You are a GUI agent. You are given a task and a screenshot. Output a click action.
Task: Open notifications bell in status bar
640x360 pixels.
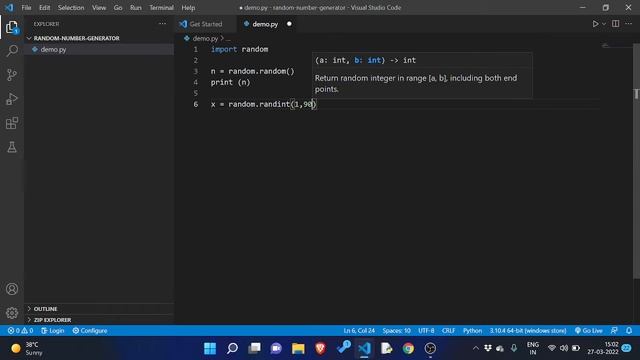[x=629, y=331]
